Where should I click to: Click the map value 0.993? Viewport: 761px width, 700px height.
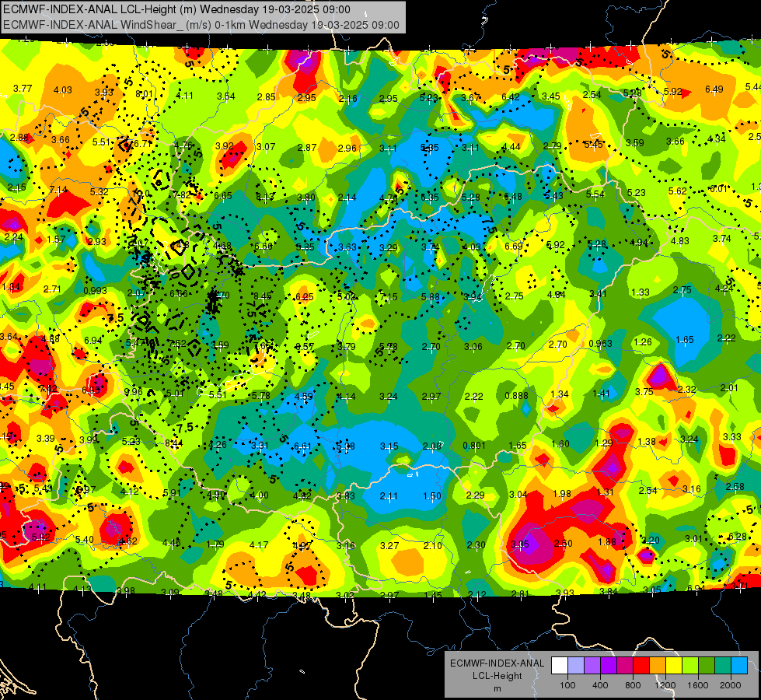click(x=95, y=290)
